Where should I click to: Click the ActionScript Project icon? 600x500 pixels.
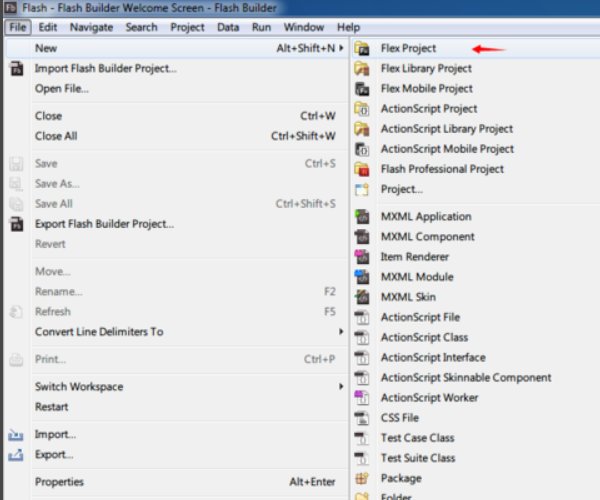(362, 108)
